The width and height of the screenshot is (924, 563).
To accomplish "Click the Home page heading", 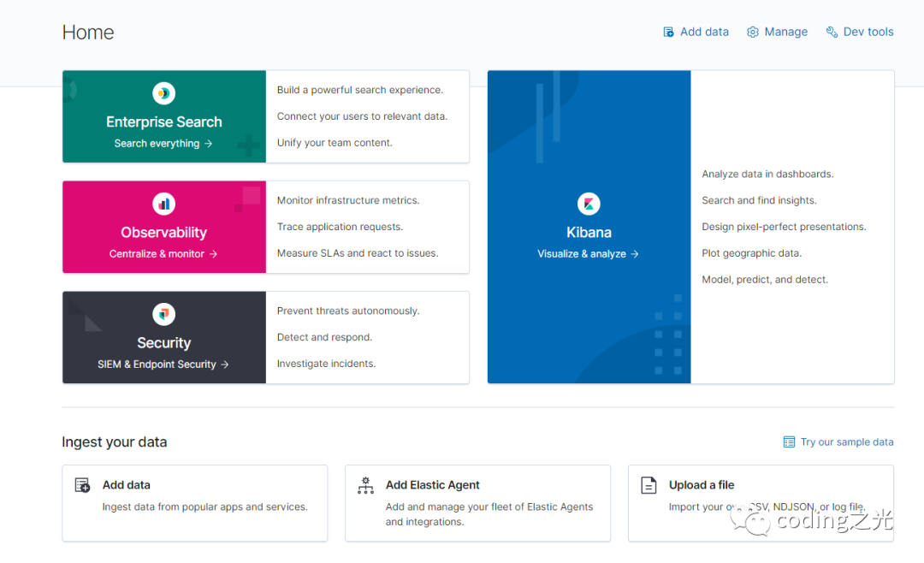I will pos(88,33).
